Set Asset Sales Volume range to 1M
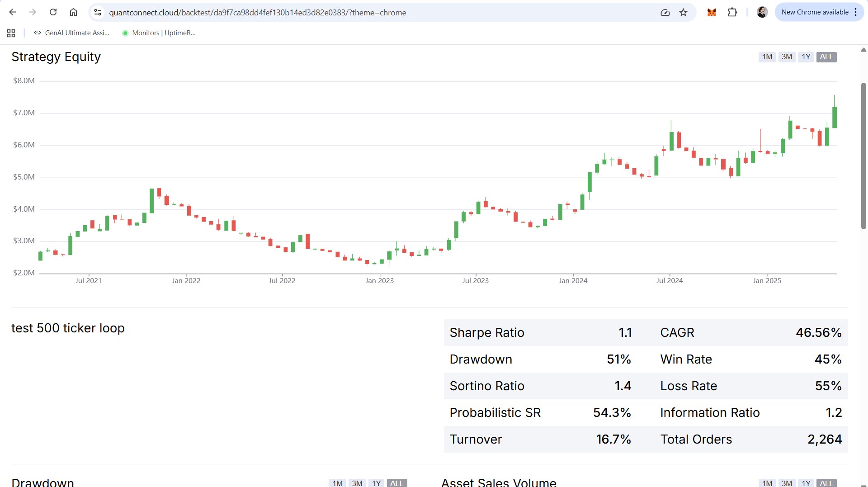The height and width of the screenshot is (487, 868). tap(767, 483)
